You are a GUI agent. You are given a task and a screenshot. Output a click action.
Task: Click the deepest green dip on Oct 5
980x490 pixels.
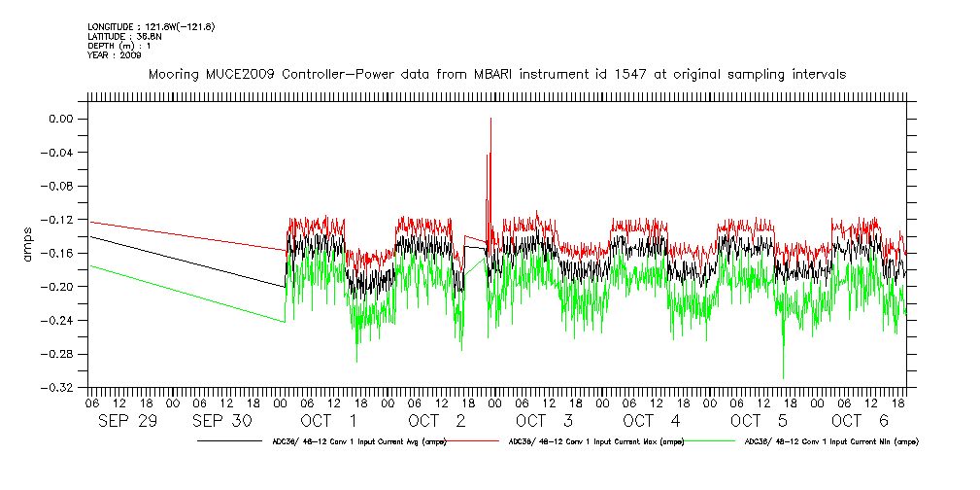point(783,376)
